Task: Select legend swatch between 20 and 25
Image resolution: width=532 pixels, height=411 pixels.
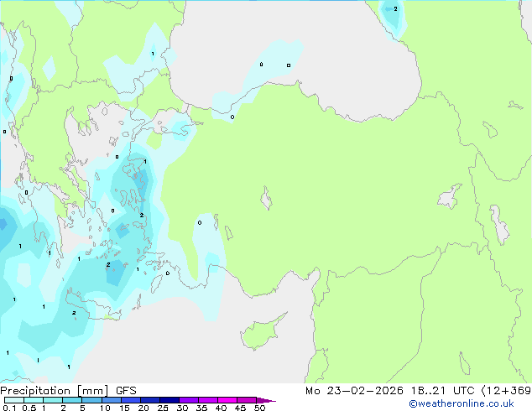Action: (x=150, y=400)
